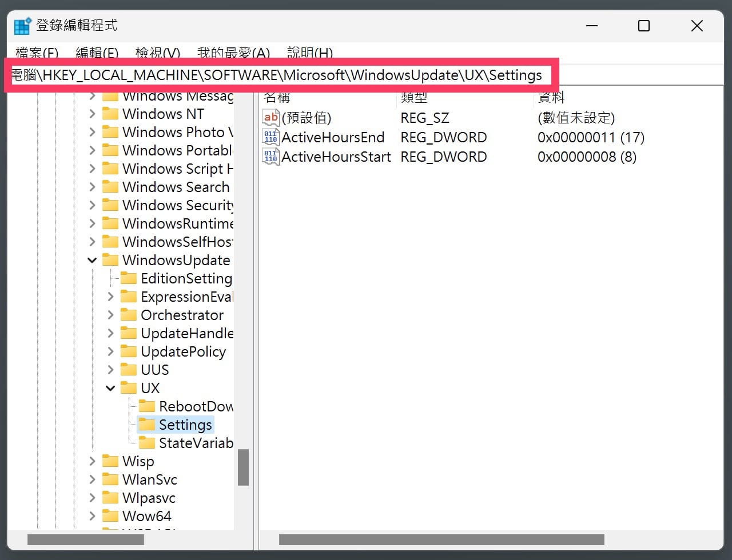Open the 編輯(E) menu
Image resolution: width=732 pixels, height=560 pixels.
97,53
